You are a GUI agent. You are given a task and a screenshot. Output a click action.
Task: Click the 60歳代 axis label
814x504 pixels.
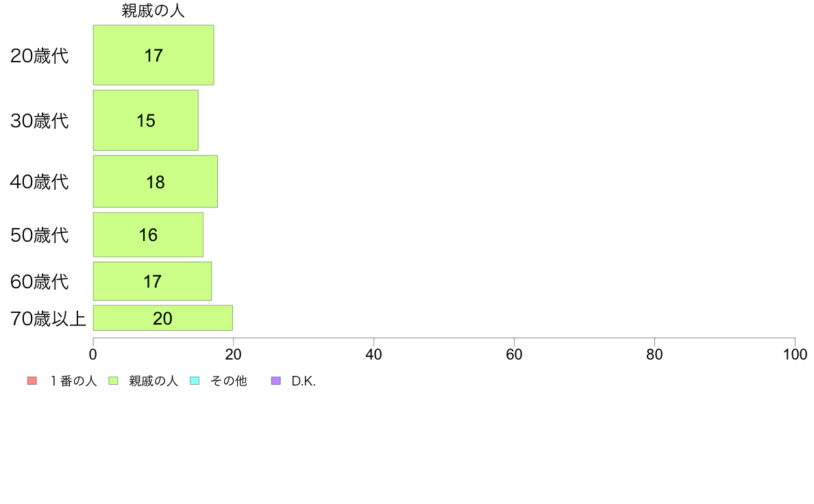coord(40,282)
